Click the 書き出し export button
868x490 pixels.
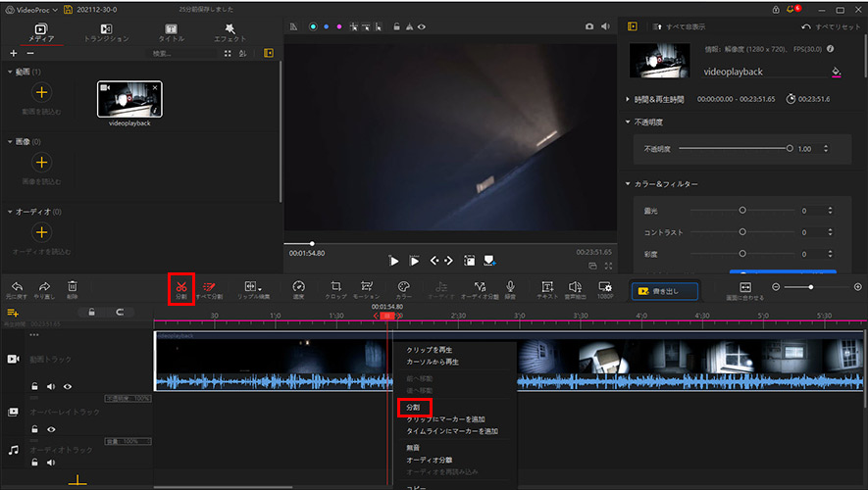point(665,291)
